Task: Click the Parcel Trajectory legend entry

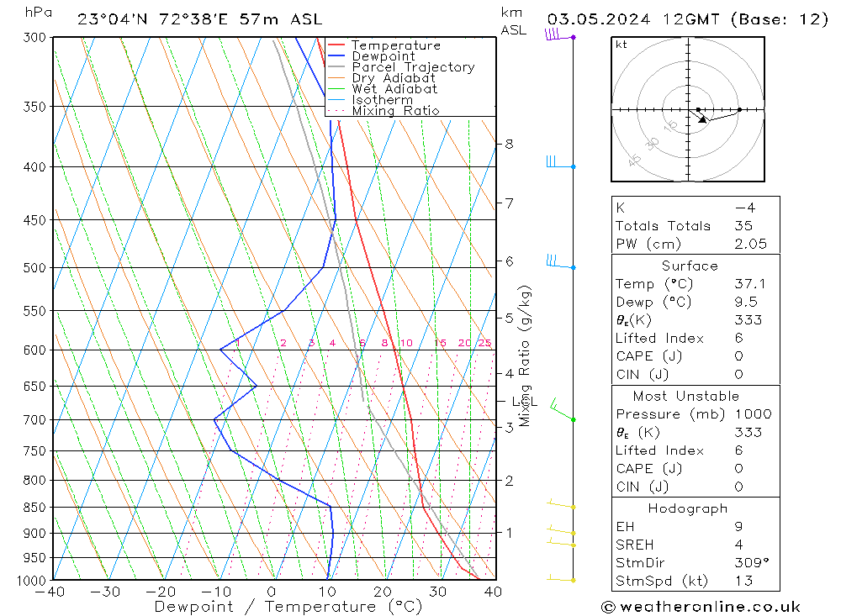Action: point(401,67)
